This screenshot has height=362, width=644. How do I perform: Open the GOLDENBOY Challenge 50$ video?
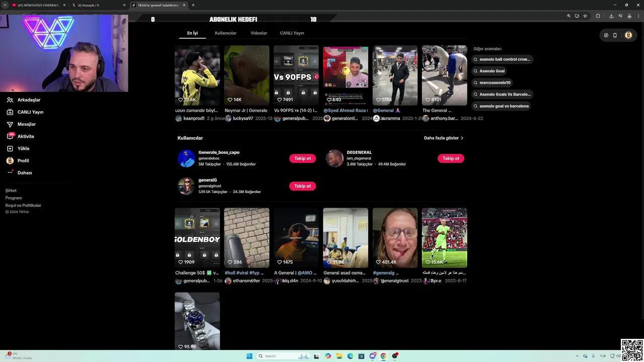point(197,238)
